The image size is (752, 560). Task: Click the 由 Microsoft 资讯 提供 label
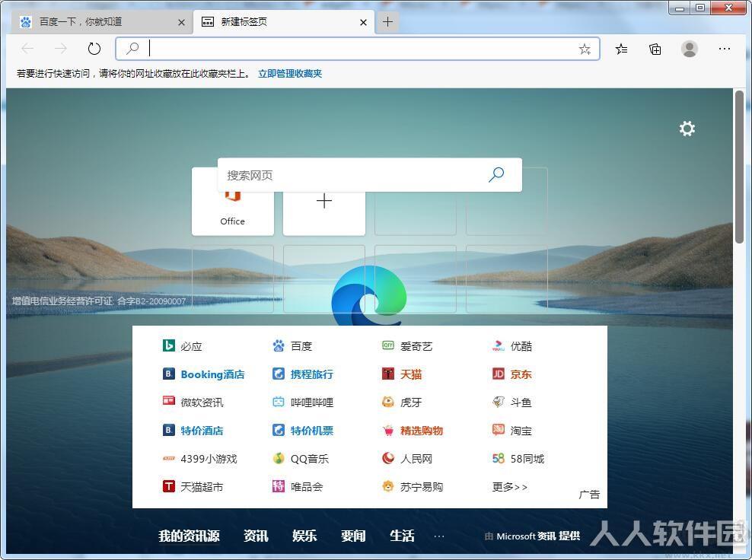(532, 536)
